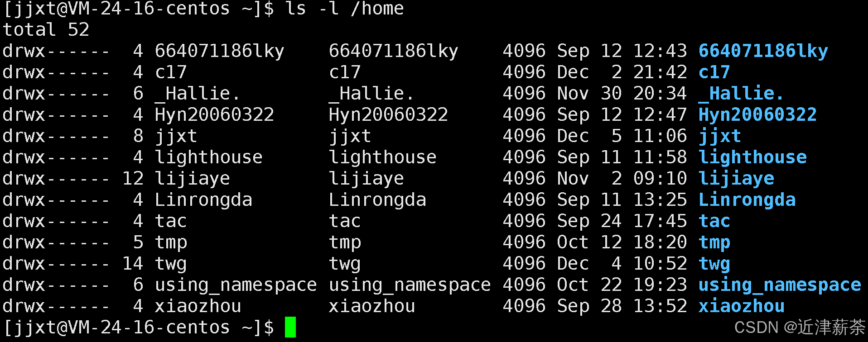This screenshot has height=342, width=868.
Task: Click the 'ls -l /home' command text
Action: 344,9
